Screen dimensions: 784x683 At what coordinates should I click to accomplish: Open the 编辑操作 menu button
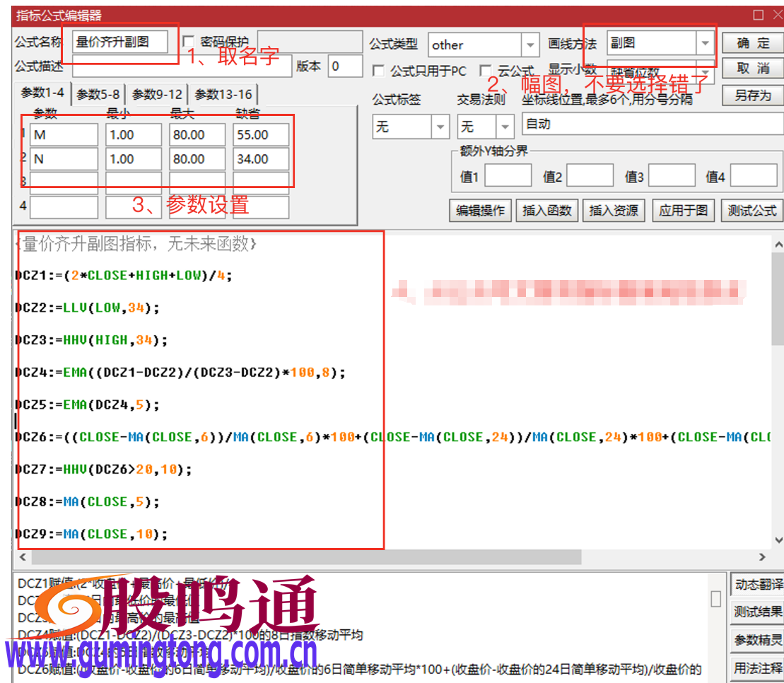(x=479, y=210)
